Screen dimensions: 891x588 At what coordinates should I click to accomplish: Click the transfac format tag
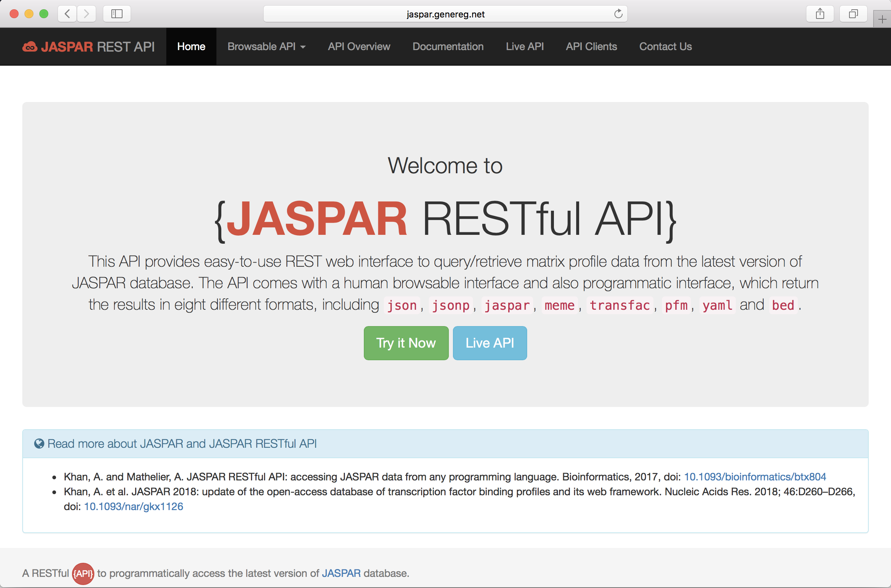point(620,305)
